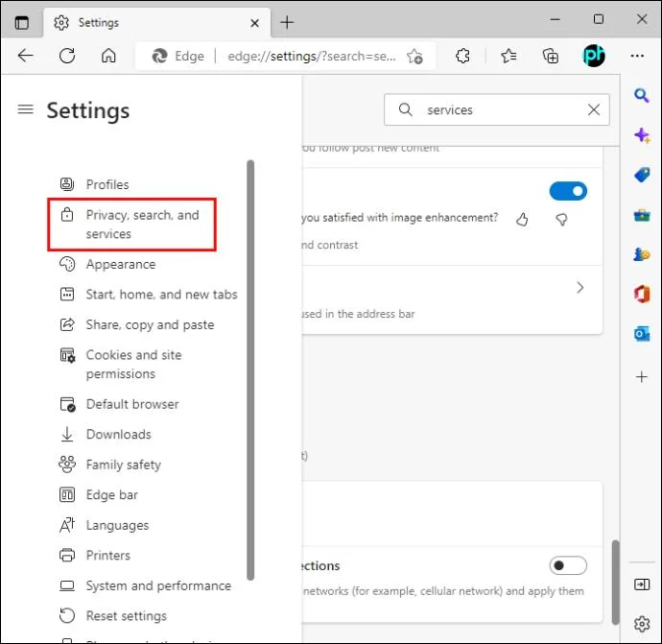Viewport: 662px width, 644px height.
Task: Turn off the image enhancement toggle
Action: tap(567, 191)
